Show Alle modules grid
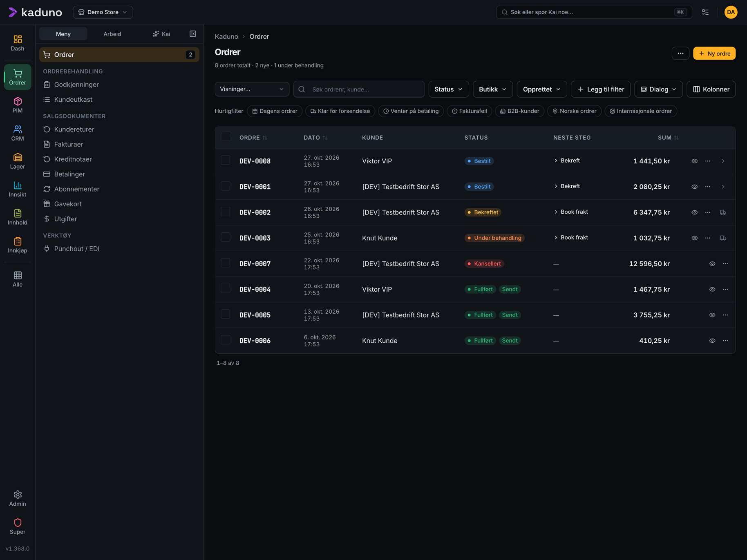 (x=18, y=279)
